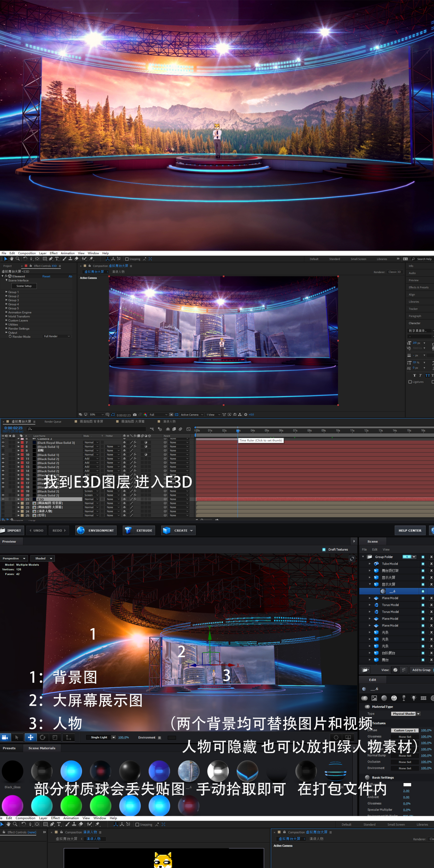Open the Animation menu in top menu bar
434x868 pixels.
click(68, 253)
